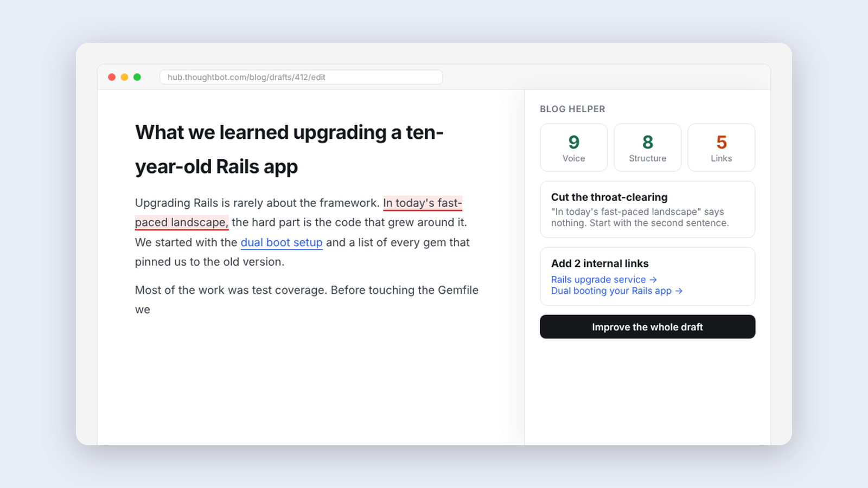This screenshot has height=488, width=868.
Task: Open the Structure score card
Action: pos(647,147)
